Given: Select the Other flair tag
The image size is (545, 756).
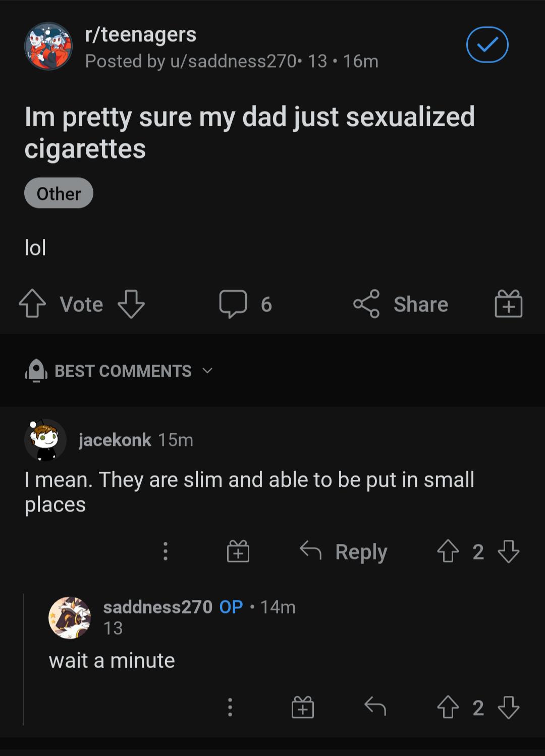Looking at the screenshot, I should coord(59,193).
